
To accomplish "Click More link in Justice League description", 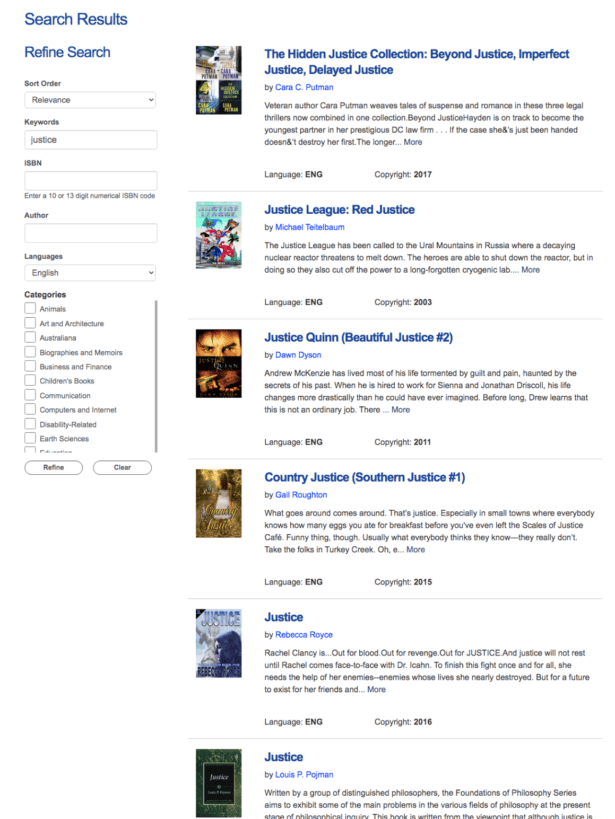I will (x=530, y=270).
